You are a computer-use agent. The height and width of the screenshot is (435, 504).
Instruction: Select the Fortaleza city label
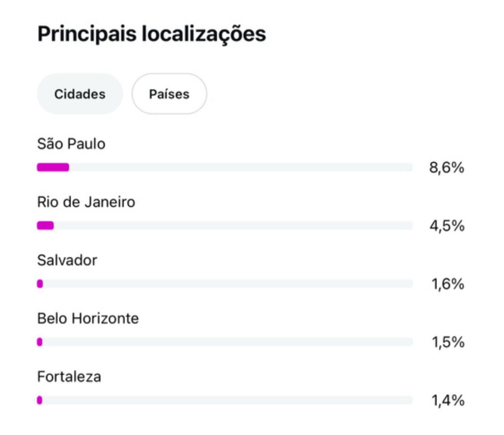coord(69,376)
